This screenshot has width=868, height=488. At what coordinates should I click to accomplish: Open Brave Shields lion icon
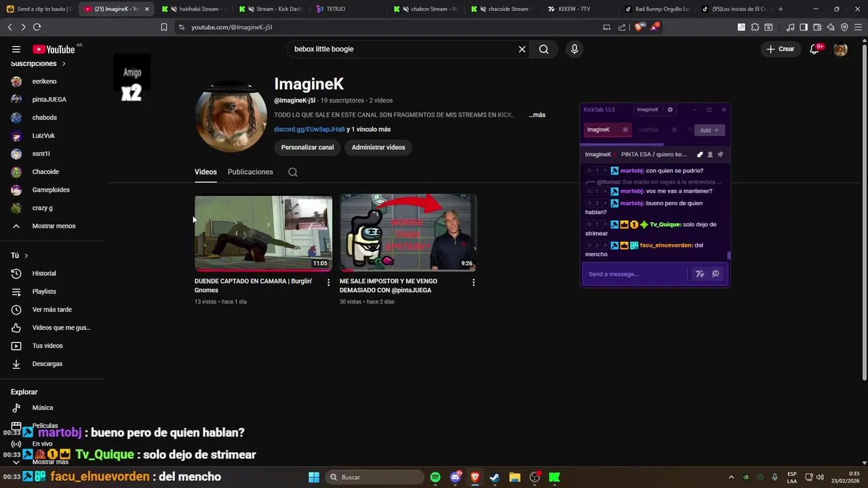click(638, 27)
